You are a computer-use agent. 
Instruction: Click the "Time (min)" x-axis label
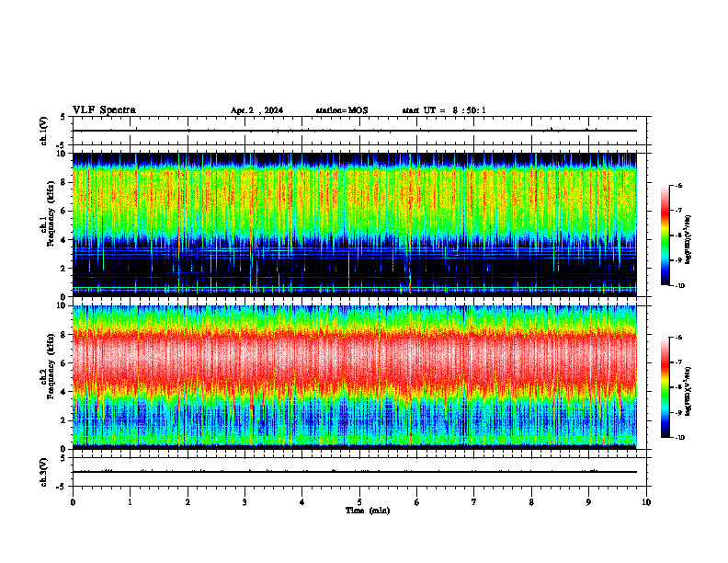point(368,511)
